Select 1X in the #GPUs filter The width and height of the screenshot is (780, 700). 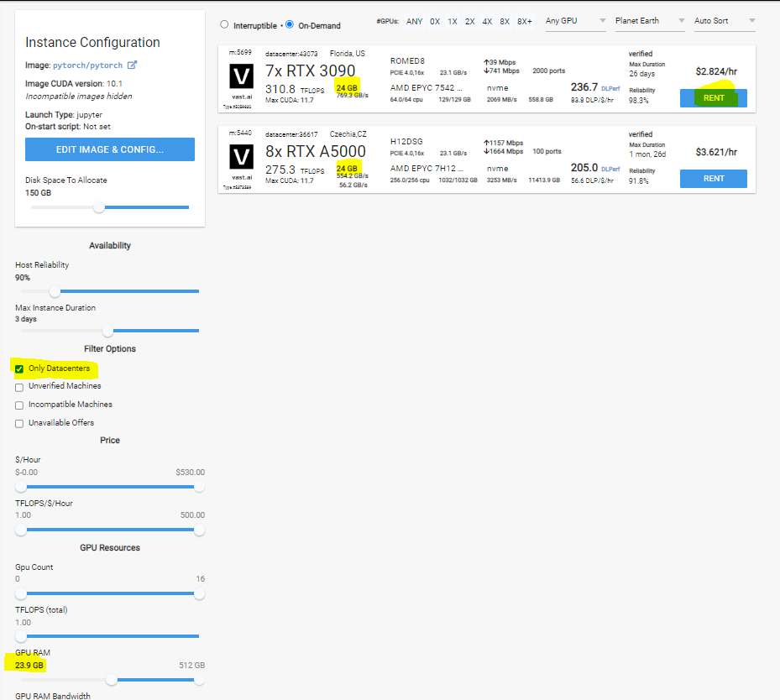(x=453, y=21)
